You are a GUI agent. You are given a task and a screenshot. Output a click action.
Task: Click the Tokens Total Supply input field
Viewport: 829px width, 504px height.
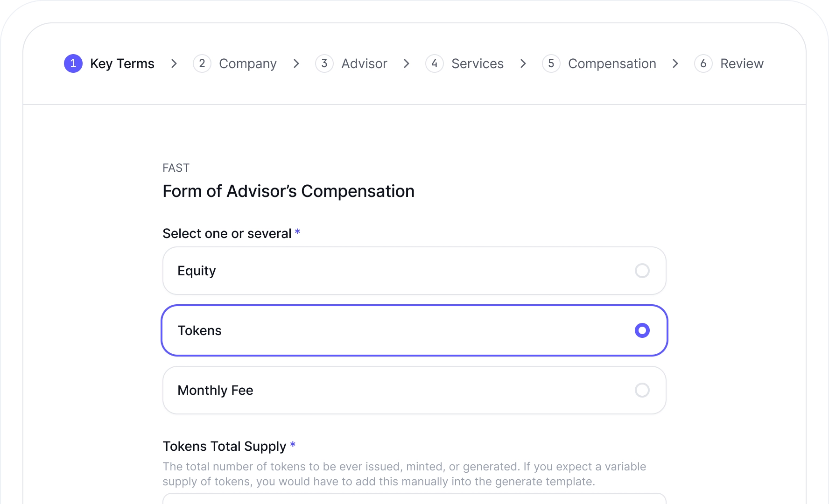coord(414,498)
